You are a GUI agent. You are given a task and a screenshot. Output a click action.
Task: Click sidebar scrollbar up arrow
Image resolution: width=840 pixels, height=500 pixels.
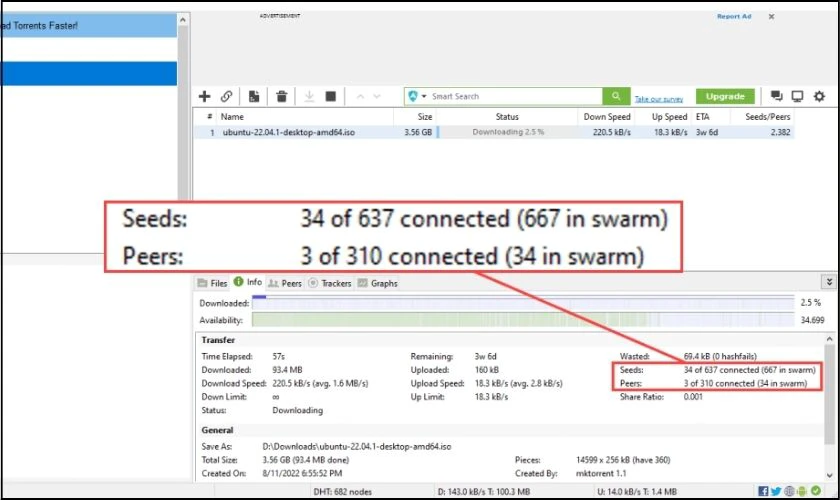point(183,20)
